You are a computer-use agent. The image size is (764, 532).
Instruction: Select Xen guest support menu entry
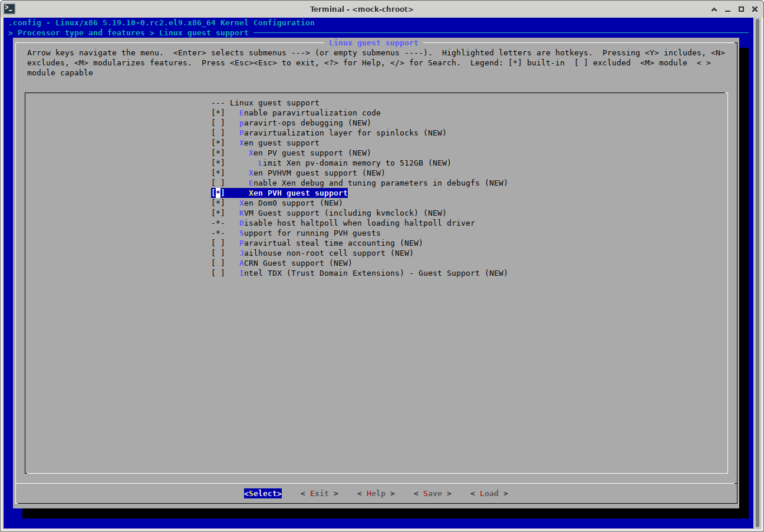tap(279, 143)
